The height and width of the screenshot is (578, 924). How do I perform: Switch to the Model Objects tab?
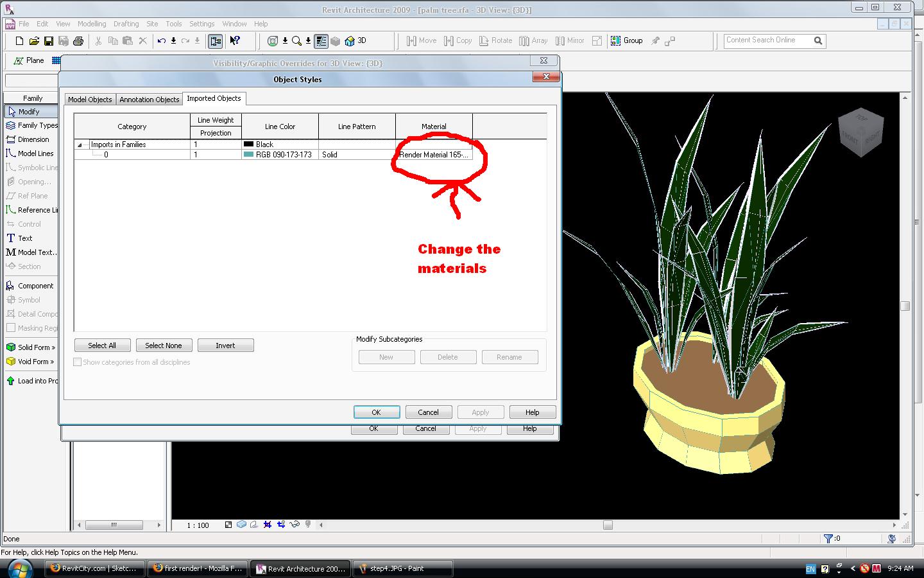[90, 100]
